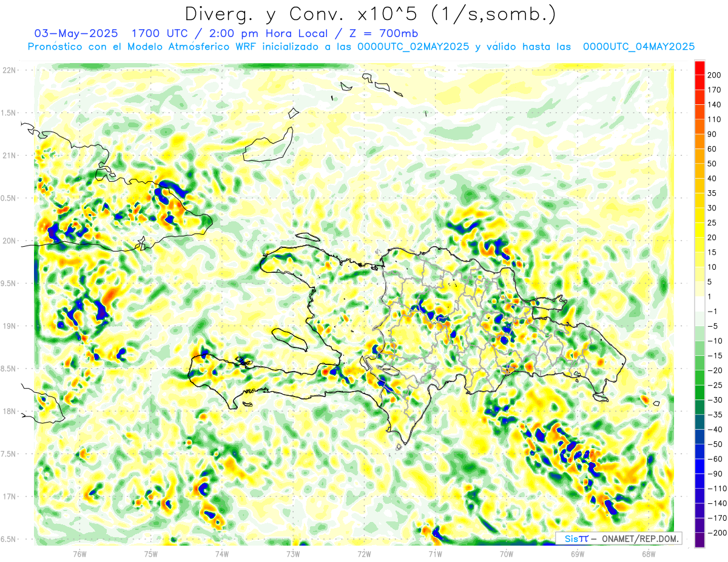The image size is (728, 562).
Task: Click the color scale value -25
Action: [715, 385]
